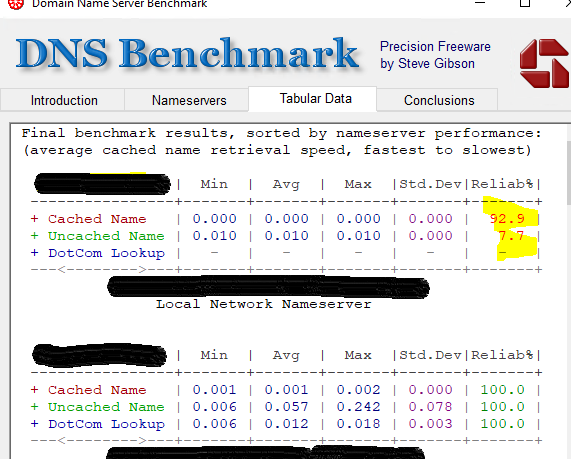571x459 pixels.
Task: Click 'Local Network Nameserver' label
Action: (x=264, y=304)
